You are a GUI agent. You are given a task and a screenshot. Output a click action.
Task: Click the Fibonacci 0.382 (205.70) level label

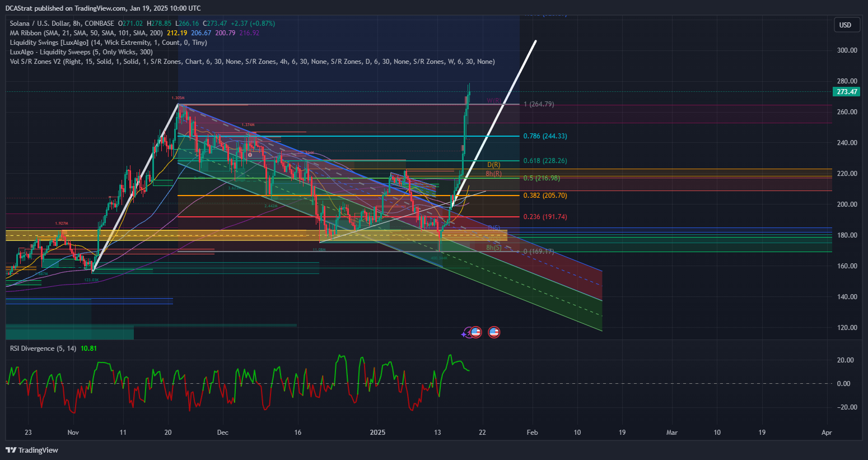(x=545, y=196)
